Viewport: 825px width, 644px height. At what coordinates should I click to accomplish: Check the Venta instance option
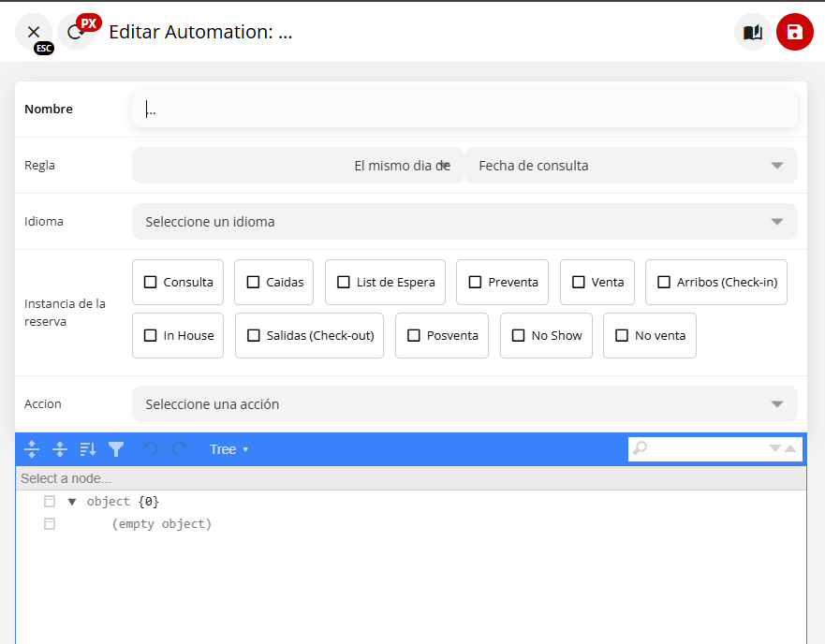578,282
